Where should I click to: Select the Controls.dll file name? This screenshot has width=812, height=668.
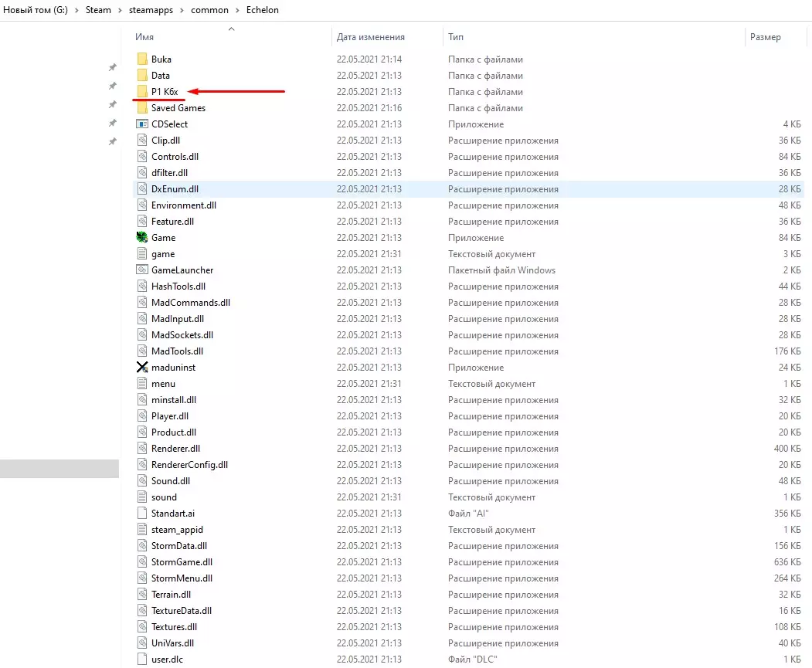(175, 157)
